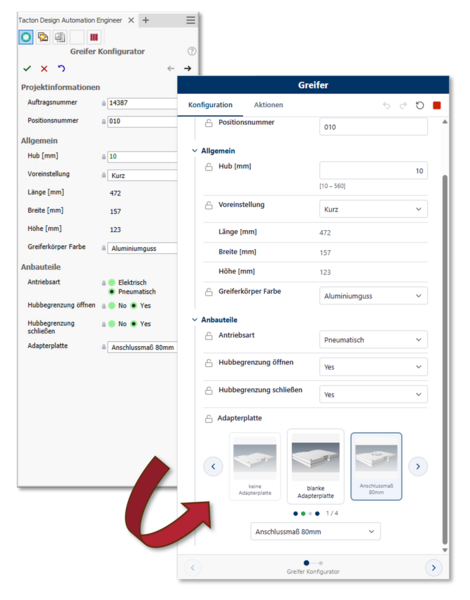Open the help question mark icon
The height and width of the screenshot is (600, 470).
pos(192,51)
